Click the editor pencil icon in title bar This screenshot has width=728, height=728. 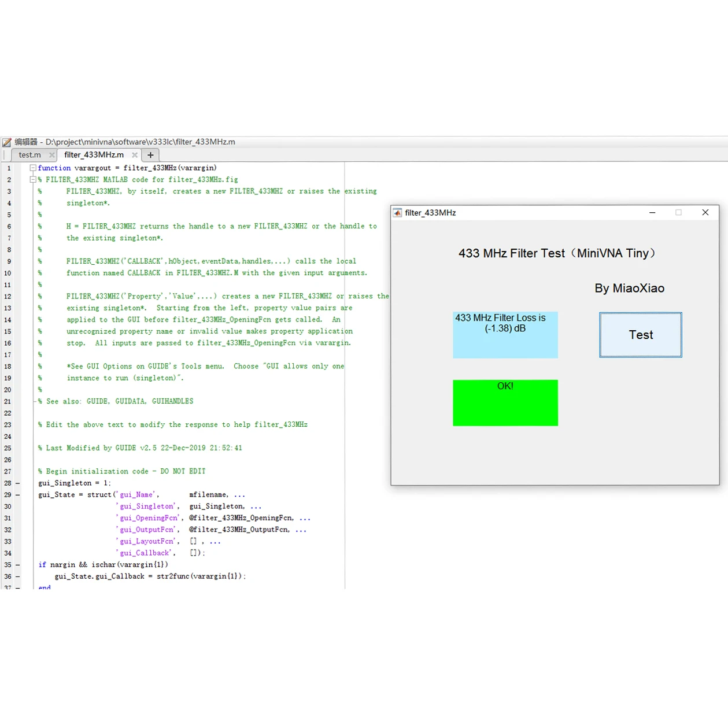tap(7, 142)
